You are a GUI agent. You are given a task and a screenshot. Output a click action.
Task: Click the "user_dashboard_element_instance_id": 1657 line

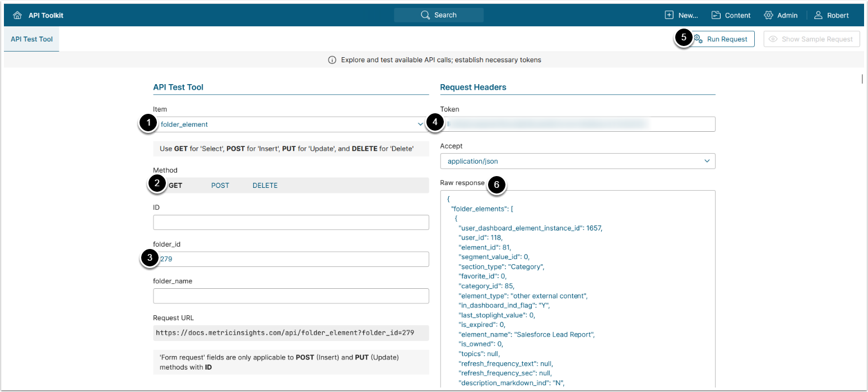530,228
